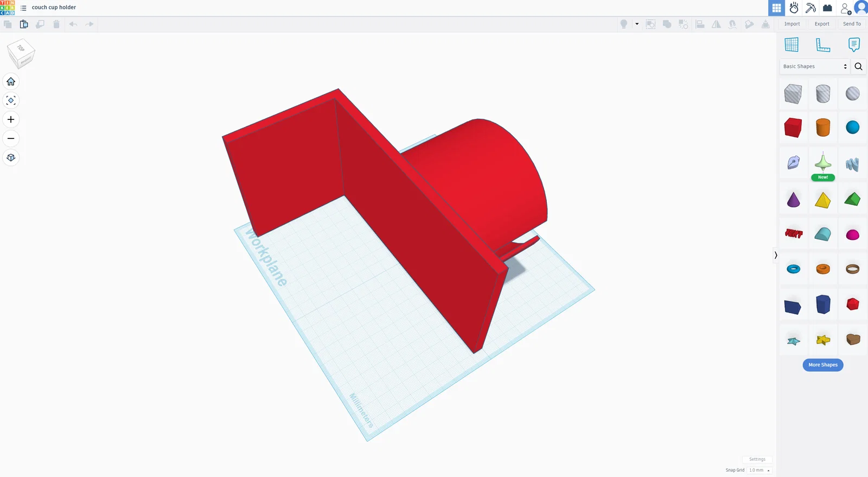The image size is (868, 477).
Task: Pick the purple Cone shape
Action: click(x=793, y=200)
